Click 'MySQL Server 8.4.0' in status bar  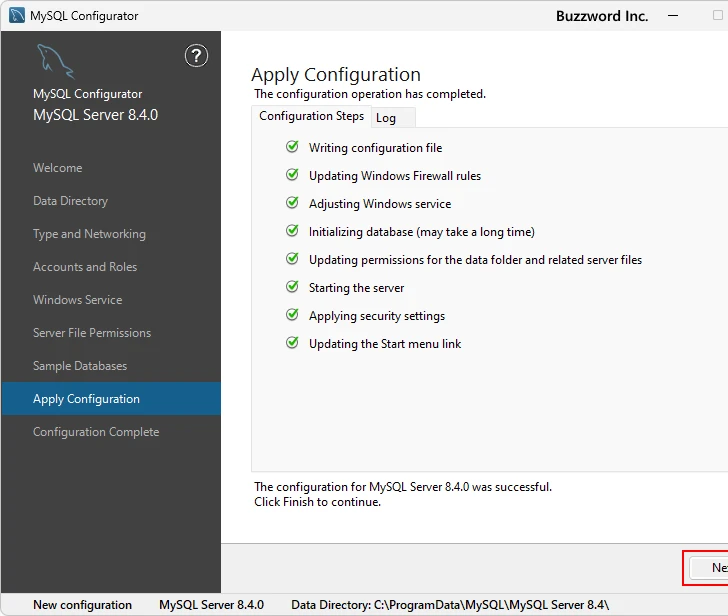coord(211,605)
